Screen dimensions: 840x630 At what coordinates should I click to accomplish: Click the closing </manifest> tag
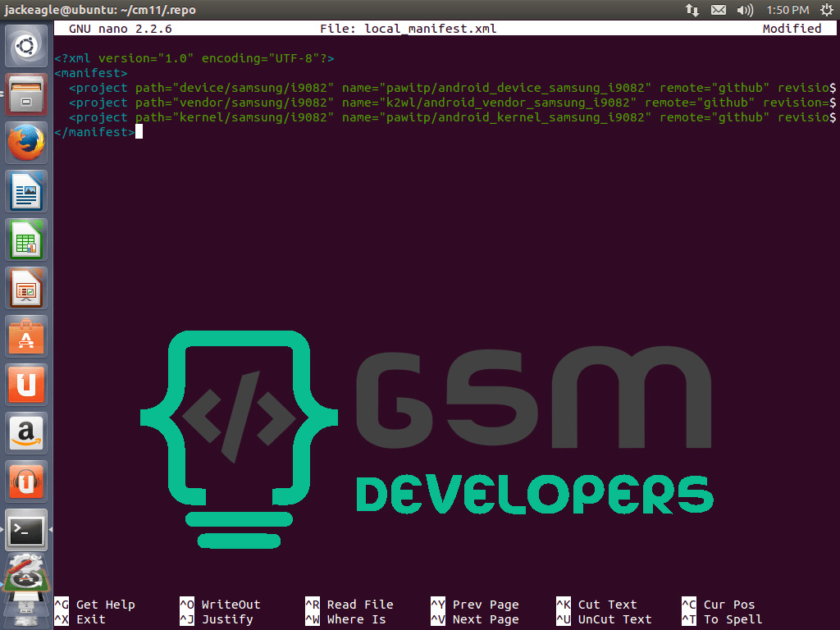(x=94, y=132)
